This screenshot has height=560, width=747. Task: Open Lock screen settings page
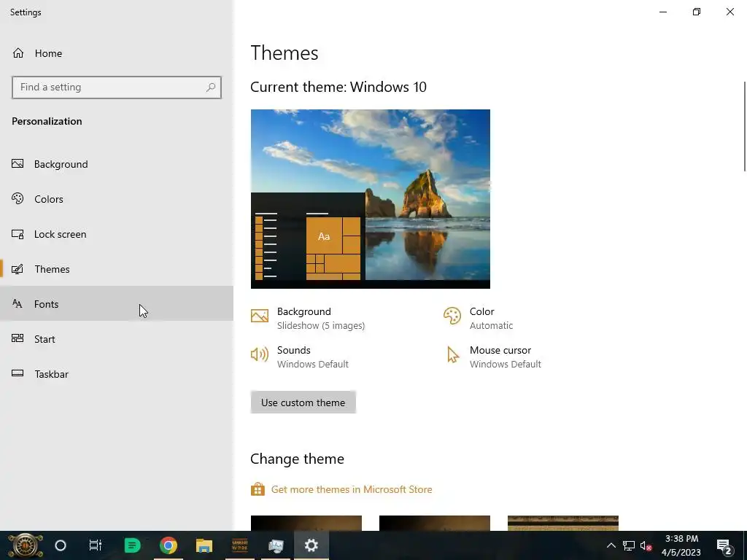point(117,234)
